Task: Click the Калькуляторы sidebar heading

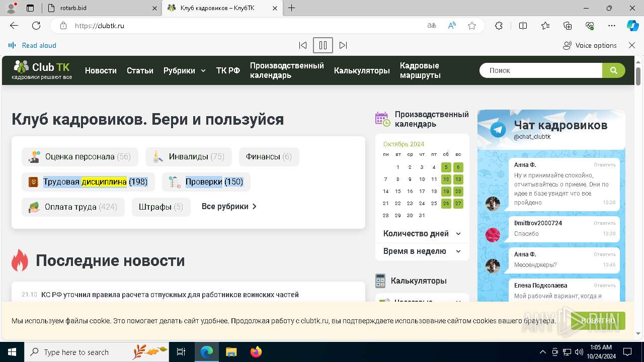Action: 419,281
